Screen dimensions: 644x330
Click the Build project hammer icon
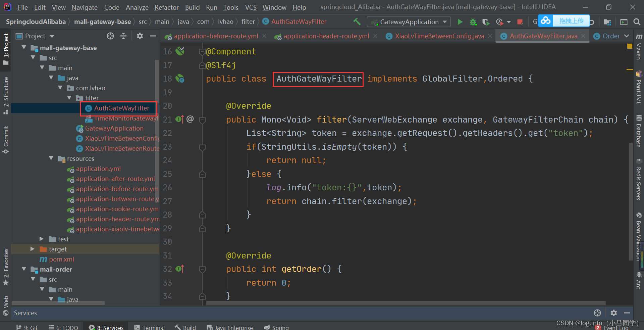[357, 22]
